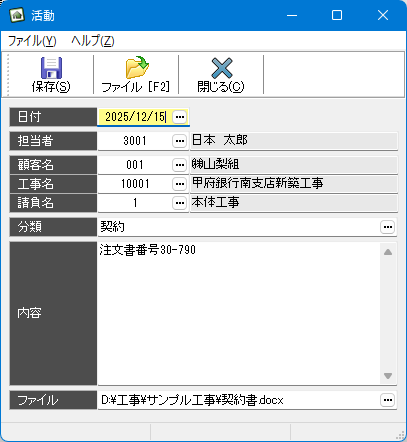This screenshot has width=407, height=442.
Task: Click the 工事名 code field 10001
Action: [135, 184]
